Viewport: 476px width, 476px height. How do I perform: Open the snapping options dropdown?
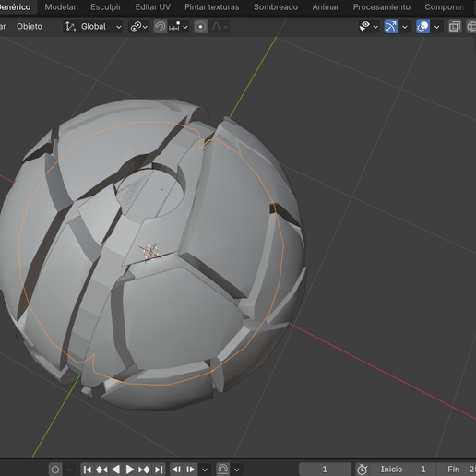pos(179,27)
